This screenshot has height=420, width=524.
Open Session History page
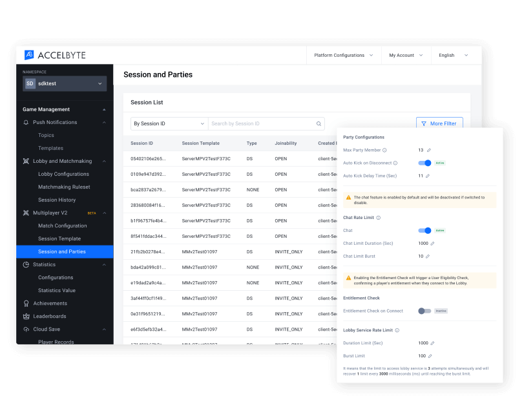tap(57, 200)
